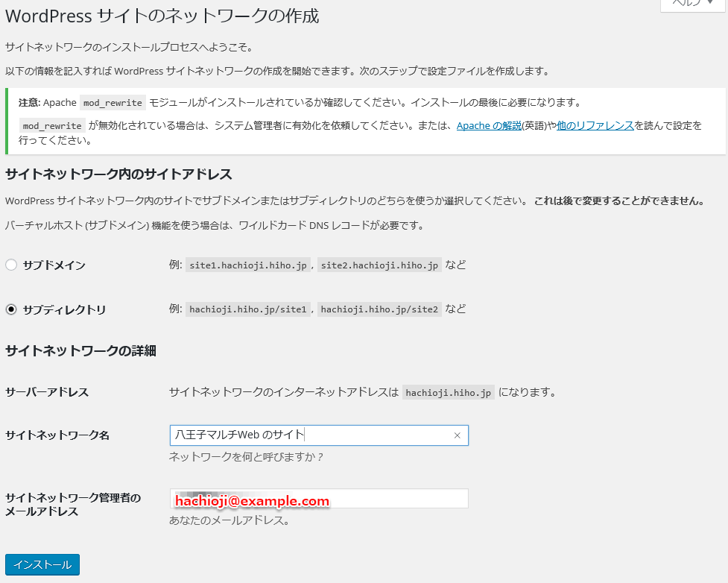Click the hachioji.hiho.jp/site1 example code

point(248,309)
